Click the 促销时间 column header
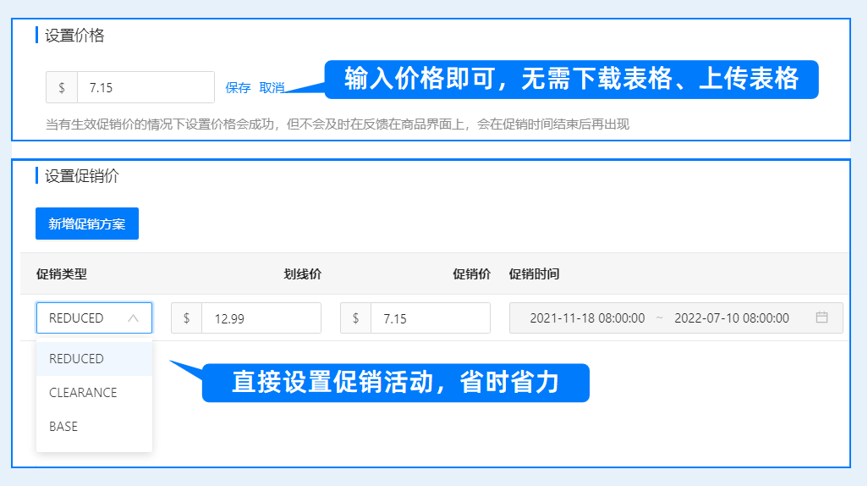This screenshot has width=868, height=486. pos(534,273)
